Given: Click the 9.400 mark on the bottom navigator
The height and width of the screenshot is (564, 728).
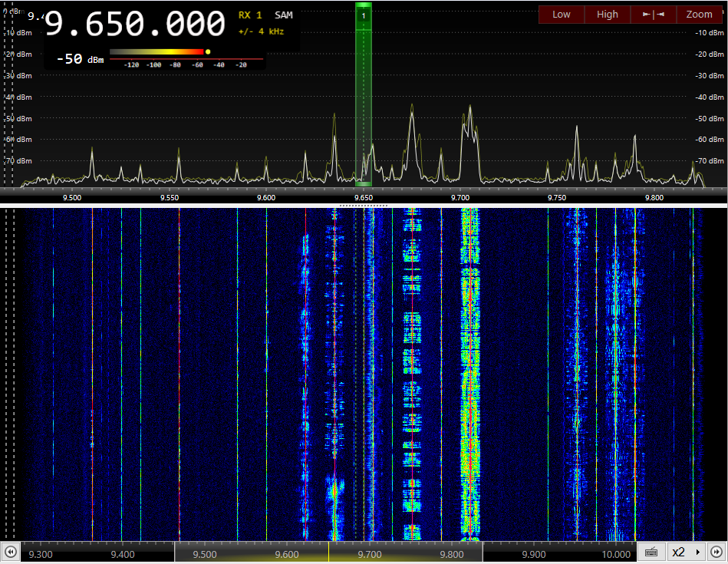Looking at the screenshot, I should [122, 554].
